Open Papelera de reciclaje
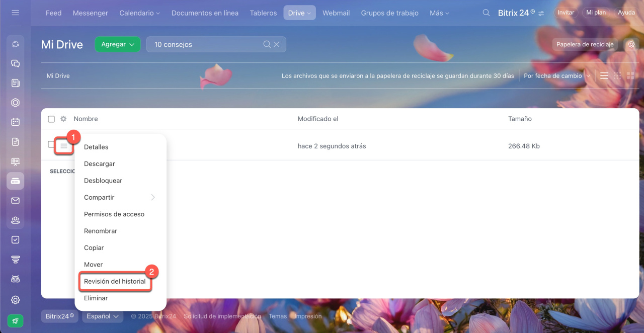644x333 pixels. tap(585, 44)
